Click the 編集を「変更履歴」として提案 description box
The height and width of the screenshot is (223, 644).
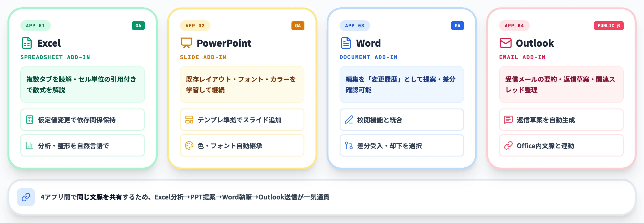[402, 84]
